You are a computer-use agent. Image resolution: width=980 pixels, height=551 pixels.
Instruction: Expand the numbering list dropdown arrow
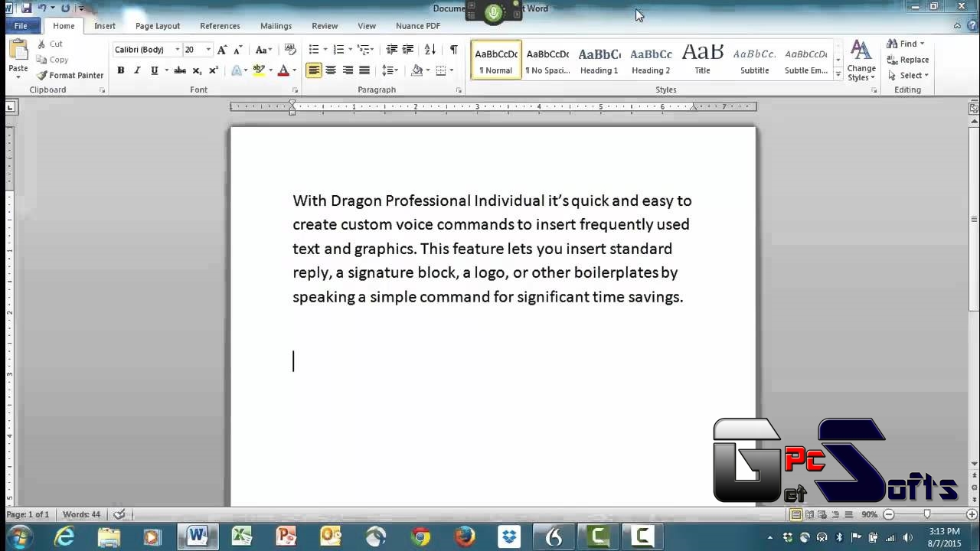pyautogui.click(x=350, y=50)
